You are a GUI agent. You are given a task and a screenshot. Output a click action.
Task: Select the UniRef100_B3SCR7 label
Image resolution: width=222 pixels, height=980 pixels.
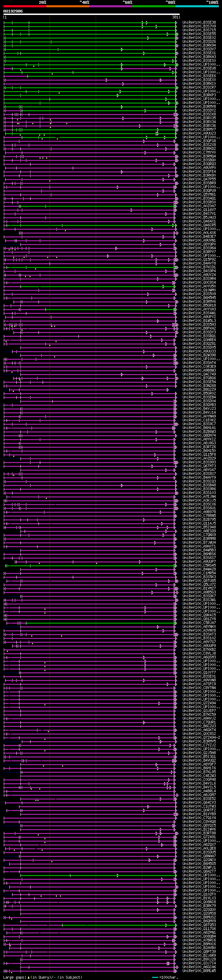[x=199, y=88]
